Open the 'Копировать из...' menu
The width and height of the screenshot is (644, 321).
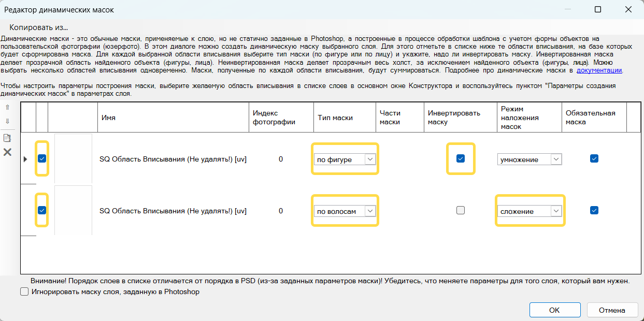pos(39,27)
